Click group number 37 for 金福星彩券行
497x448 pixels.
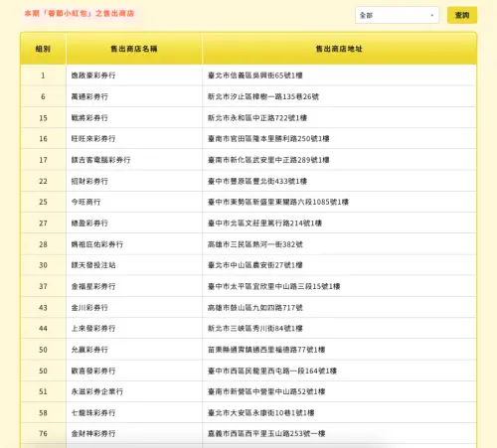click(x=43, y=286)
